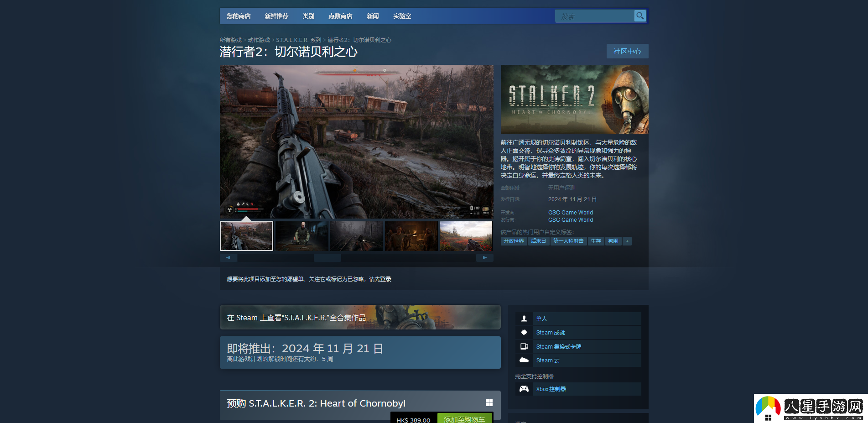Click the search magnifier icon
The image size is (868, 423).
point(640,16)
